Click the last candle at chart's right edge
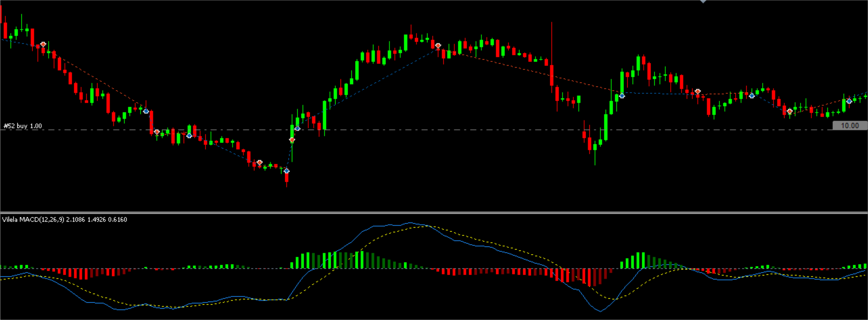 (x=865, y=96)
